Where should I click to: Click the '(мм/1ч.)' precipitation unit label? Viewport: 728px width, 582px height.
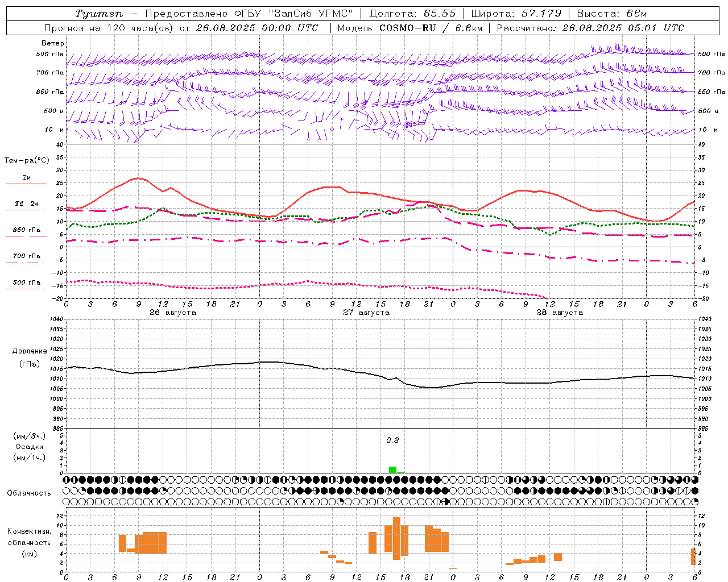tap(30, 458)
